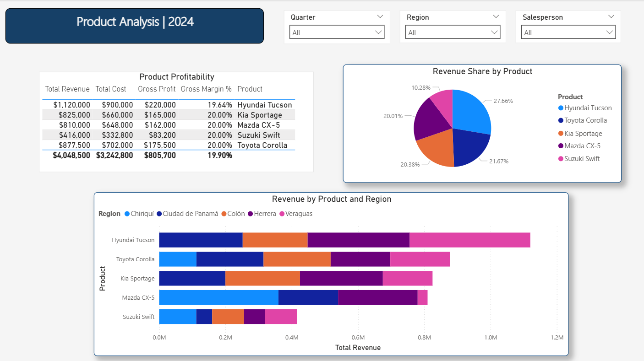Click Colón legend item in bar chart
Image resolution: width=644 pixels, height=361 pixels.
click(233, 214)
